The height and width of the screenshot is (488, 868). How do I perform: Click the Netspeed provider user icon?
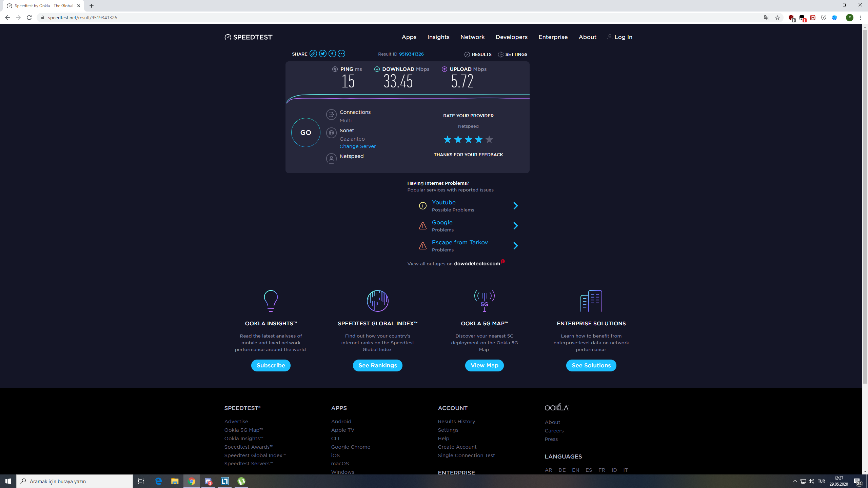[331, 158]
